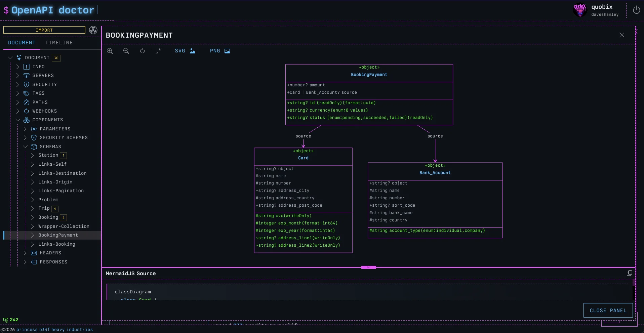The height and width of the screenshot is (333, 644).
Task: Switch to the Timeline tab
Action: (59, 43)
